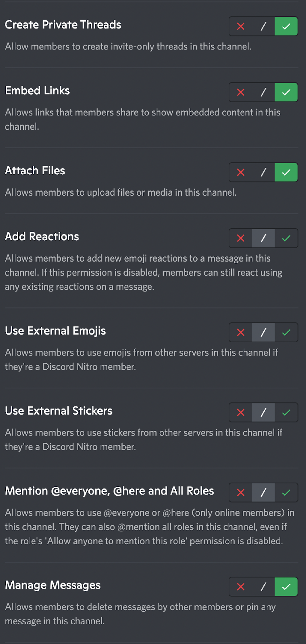
Task: Deny Create Private Threads with red X
Action: tap(241, 26)
